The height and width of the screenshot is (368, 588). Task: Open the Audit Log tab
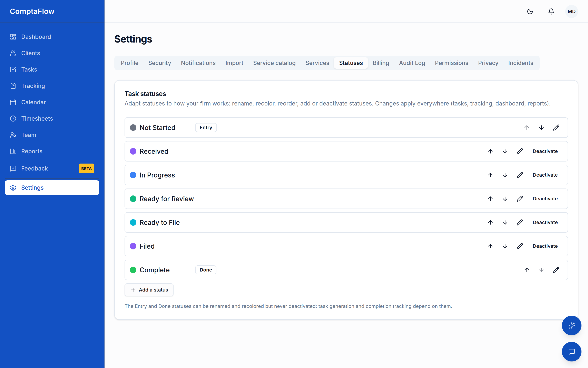tap(412, 63)
